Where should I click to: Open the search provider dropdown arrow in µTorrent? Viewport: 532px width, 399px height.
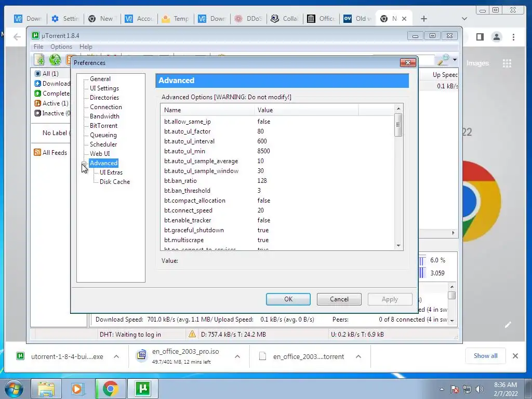pyautogui.click(x=455, y=60)
